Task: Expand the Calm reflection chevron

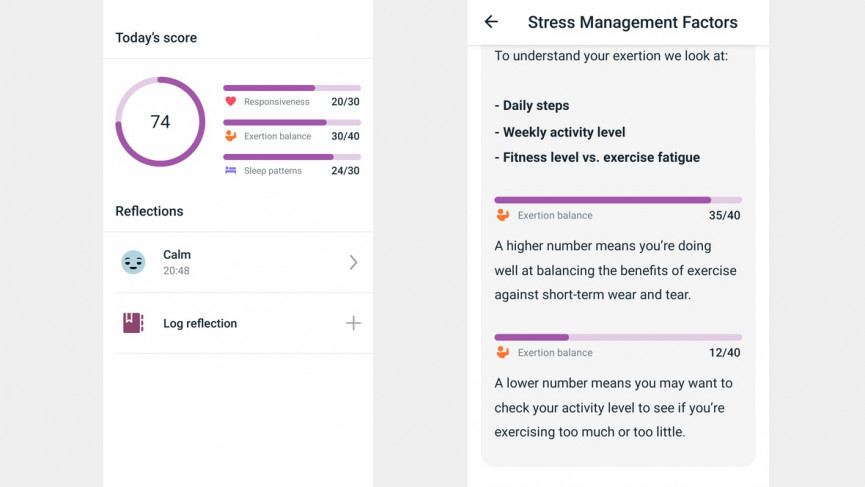Action: pyautogui.click(x=353, y=262)
